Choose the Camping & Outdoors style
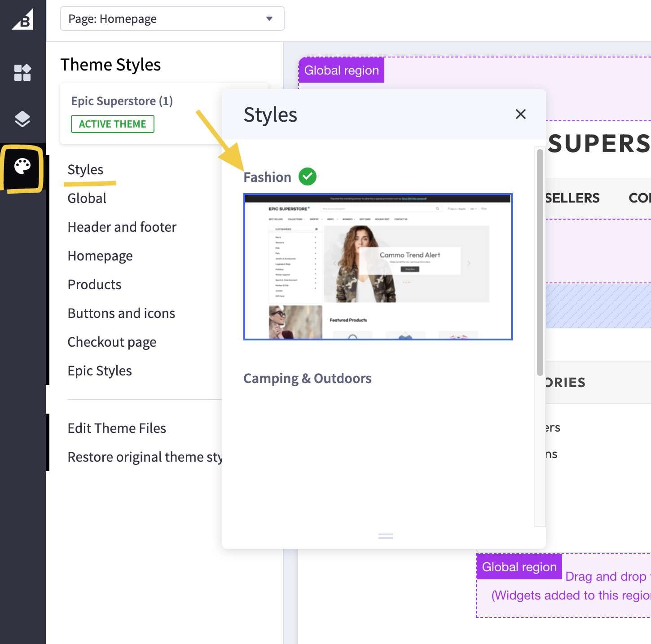Screen dimensions: 651x644 [x=307, y=379]
